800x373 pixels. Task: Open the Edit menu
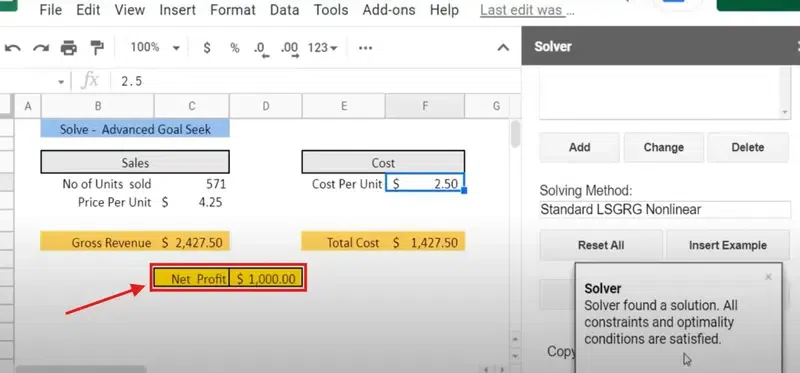pyautogui.click(x=88, y=10)
